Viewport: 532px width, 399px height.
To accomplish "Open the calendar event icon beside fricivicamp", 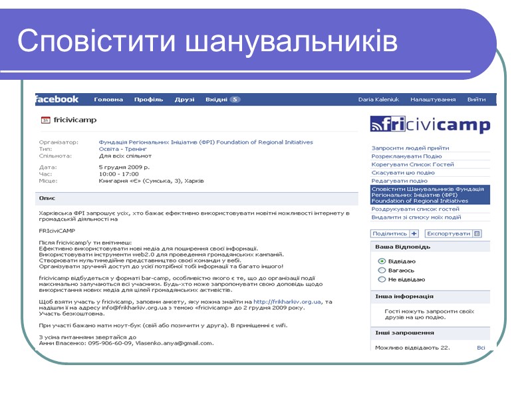I will click(45, 120).
